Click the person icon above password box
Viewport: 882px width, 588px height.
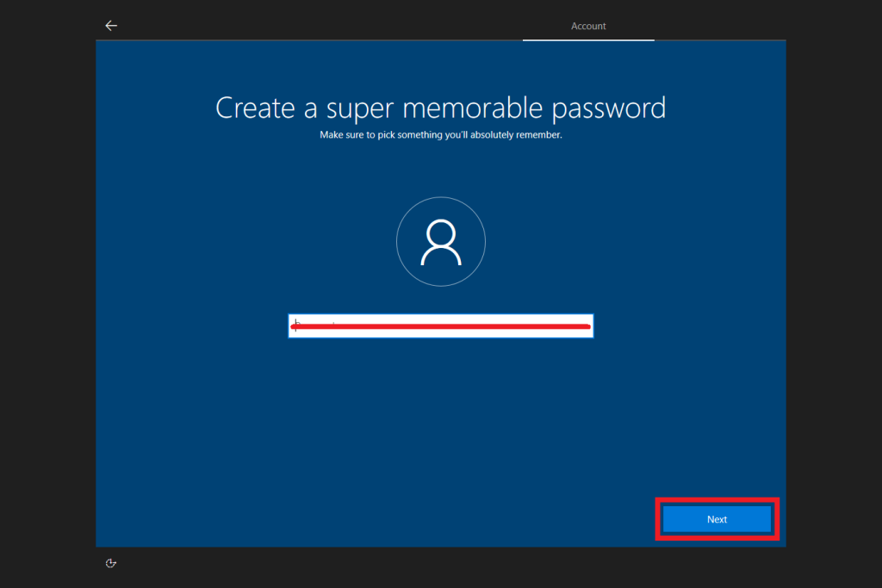pyautogui.click(x=440, y=242)
